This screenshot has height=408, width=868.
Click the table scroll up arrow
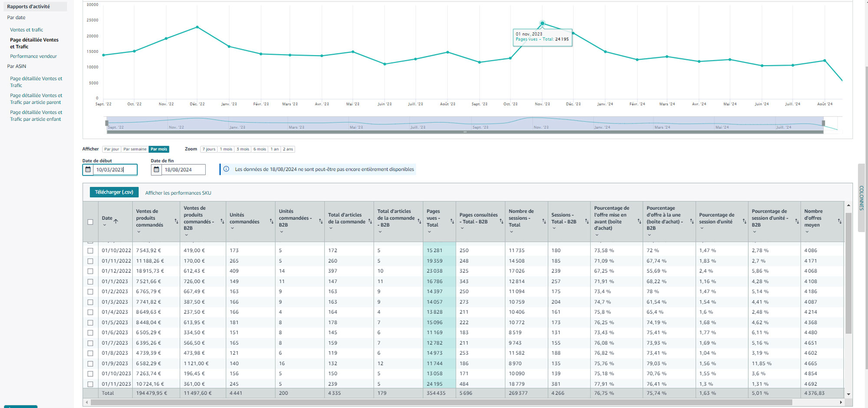tap(848, 205)
